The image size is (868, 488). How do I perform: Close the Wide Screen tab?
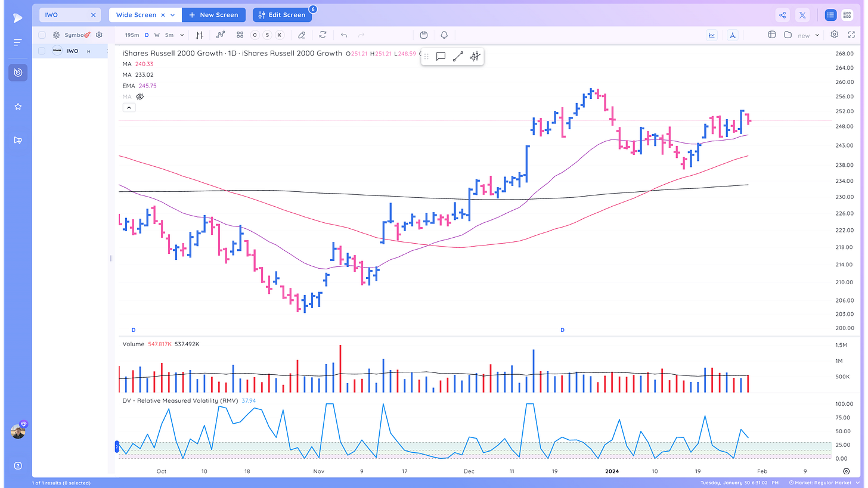click(x=163, y=15)
